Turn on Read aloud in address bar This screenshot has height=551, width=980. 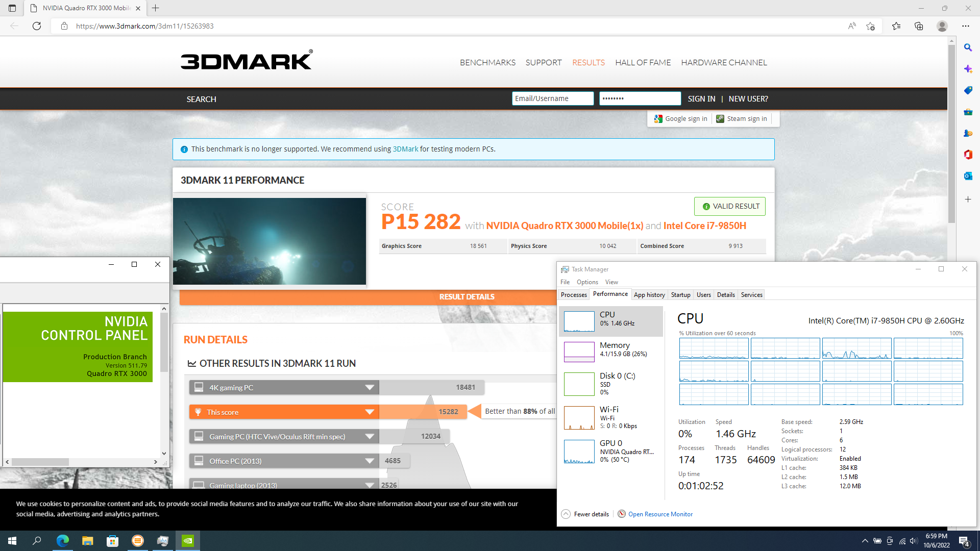point(852,26)
